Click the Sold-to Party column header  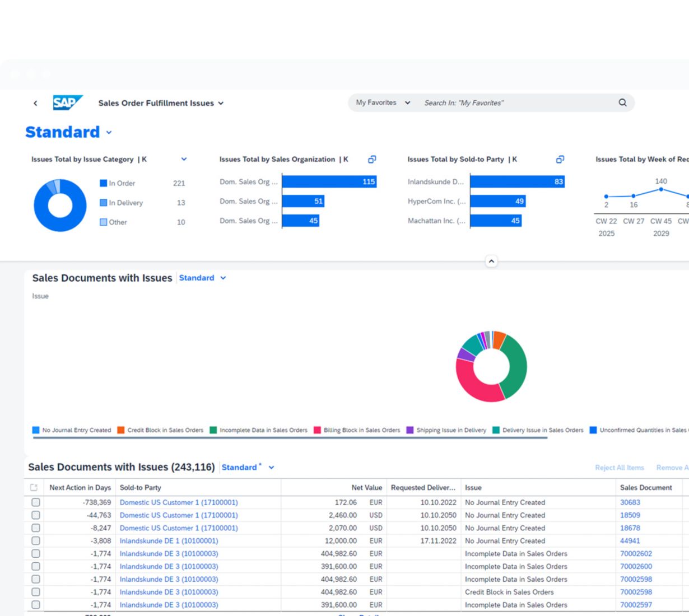[x=141, y=488]
